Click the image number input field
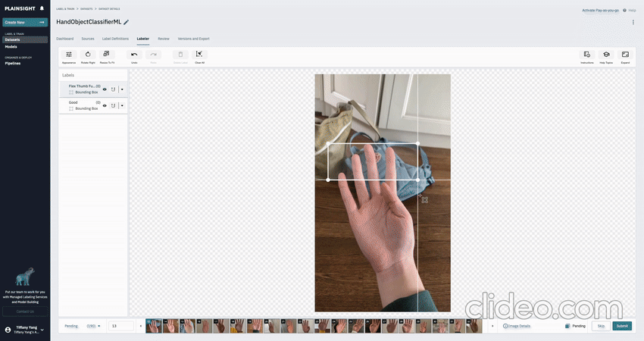 (x=120, y=326)
